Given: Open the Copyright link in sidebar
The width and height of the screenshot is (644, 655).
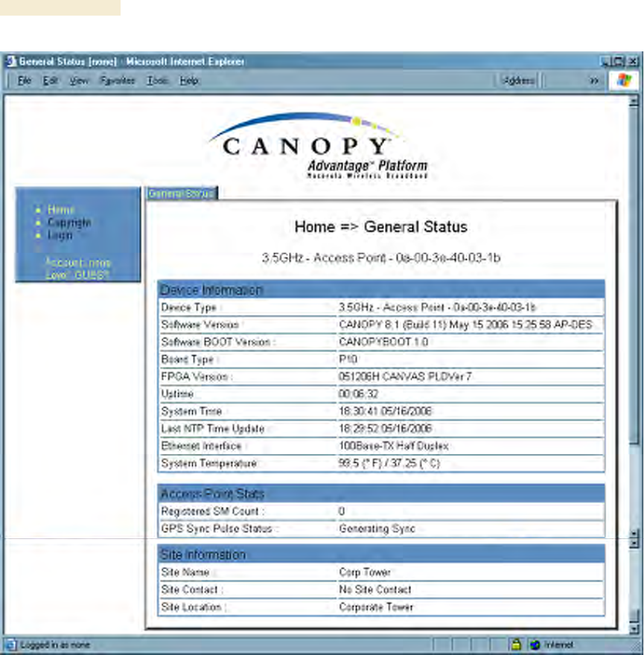Looking at the screenshot, I should click(x=69, y=223).
